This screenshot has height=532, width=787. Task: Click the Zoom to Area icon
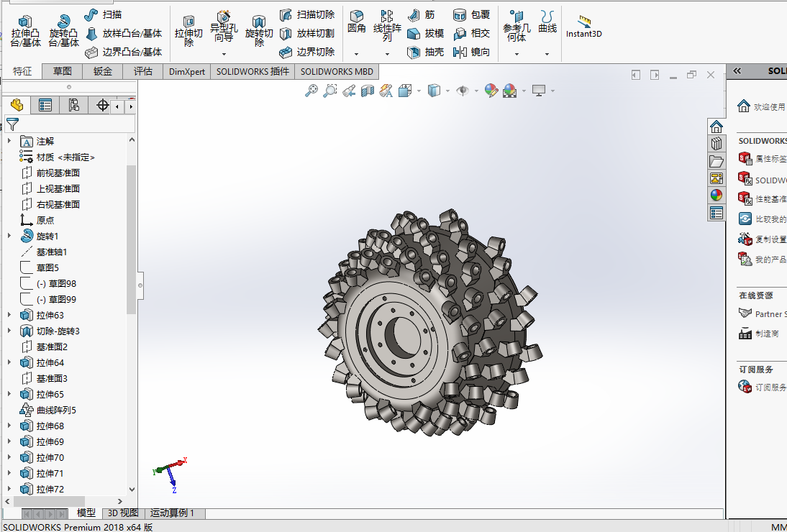click(x=329, y=91)
